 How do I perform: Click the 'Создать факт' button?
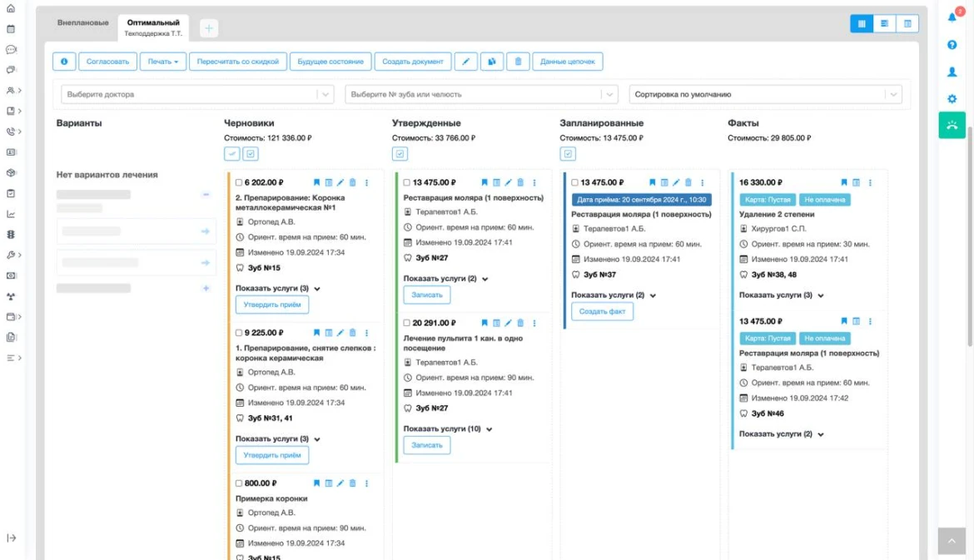tap(602, 311)
